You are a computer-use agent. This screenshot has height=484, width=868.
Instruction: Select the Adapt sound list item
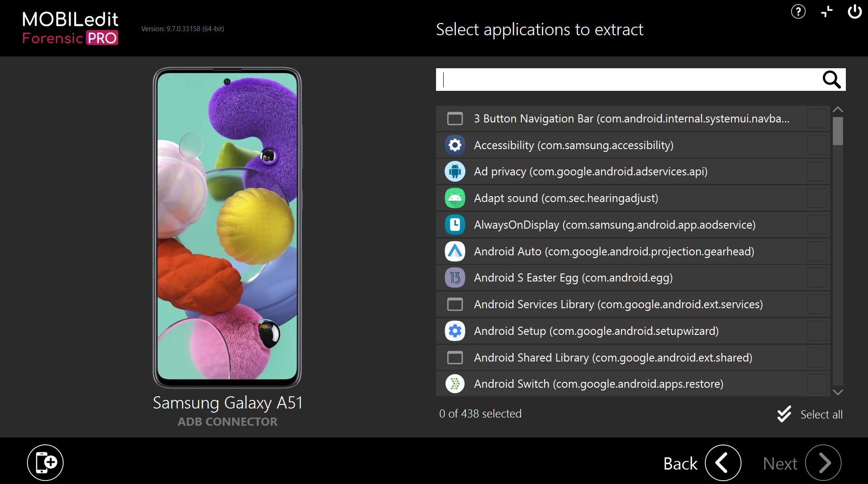click(566, 198)
